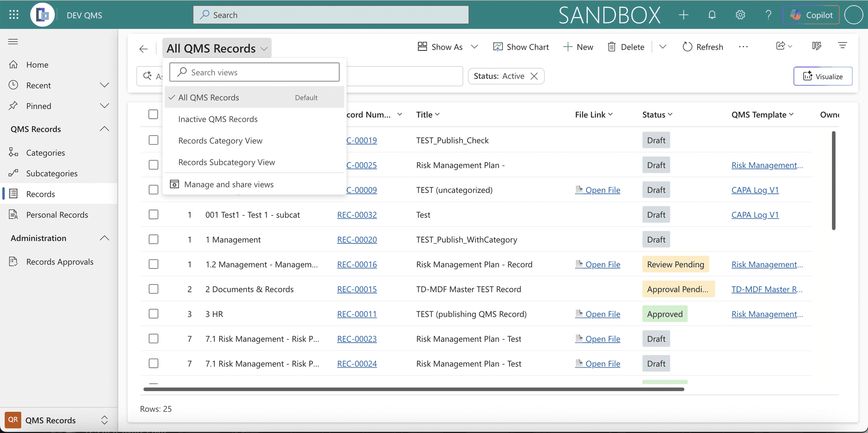Viewport: 868px width, 433px height.
Task: Open TD-MDF Master template link
Action: [767, 289]
